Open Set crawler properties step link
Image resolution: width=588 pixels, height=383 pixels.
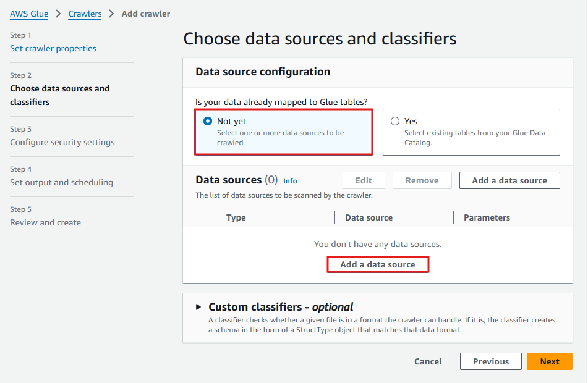(53, 48)
